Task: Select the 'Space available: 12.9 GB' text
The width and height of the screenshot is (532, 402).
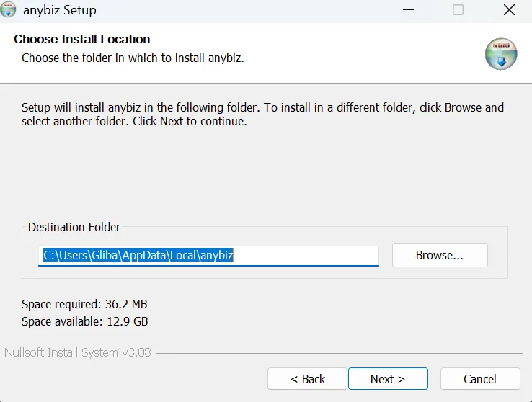Action: (x=85, y=321)
